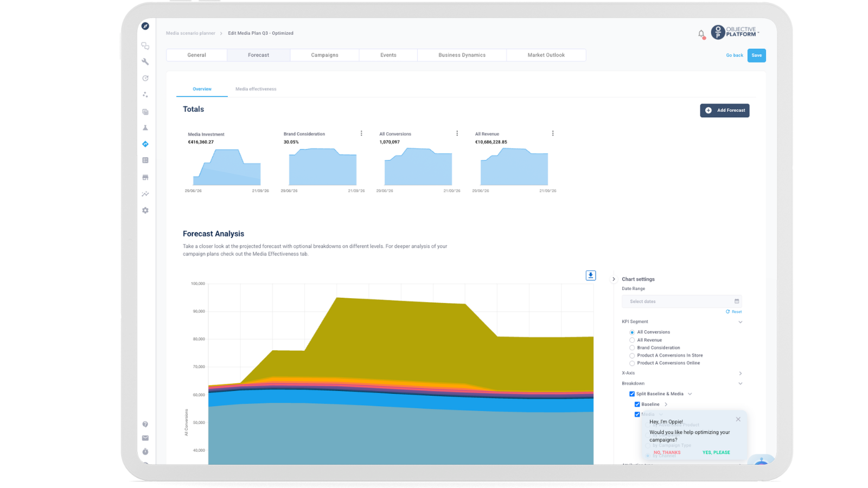Image resolution: width=868 pixels, height=488 pixels.
Task: Open the lab flask sidebar icon
Action: 145,128
